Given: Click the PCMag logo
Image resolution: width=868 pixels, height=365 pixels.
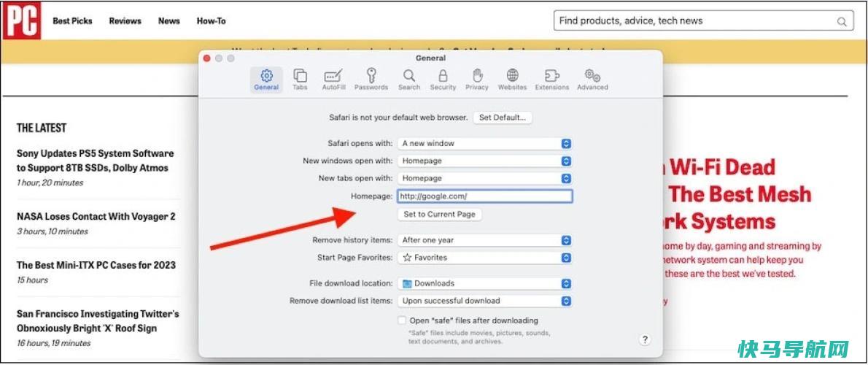Looking at the screenshot, I should coord(22,21).
